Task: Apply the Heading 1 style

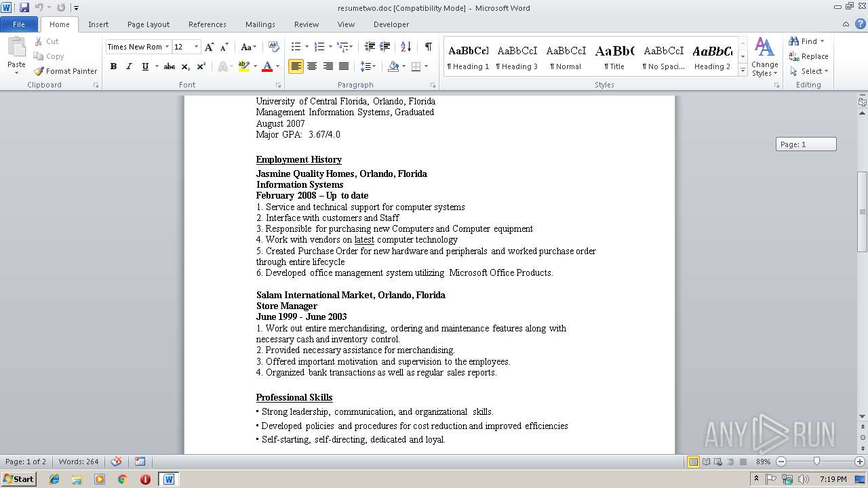Action: click(x=468, y=57)
